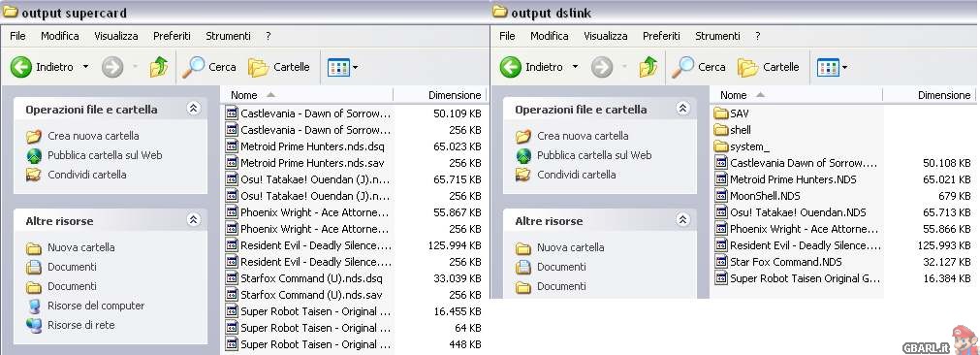Open Nuova cartella link in dslink window
The image size is (980, 355).
(x=560, y=247)
